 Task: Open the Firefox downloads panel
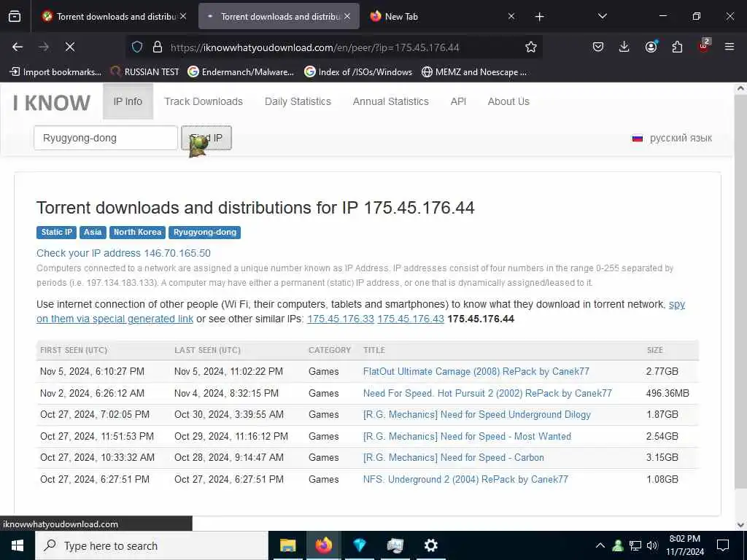pyautogui.click(x=624, y=47)
